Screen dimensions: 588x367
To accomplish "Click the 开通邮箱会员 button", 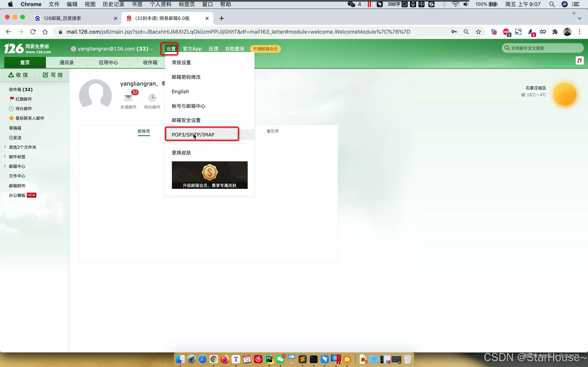I will pyautogui.click(x=265, y=49).
